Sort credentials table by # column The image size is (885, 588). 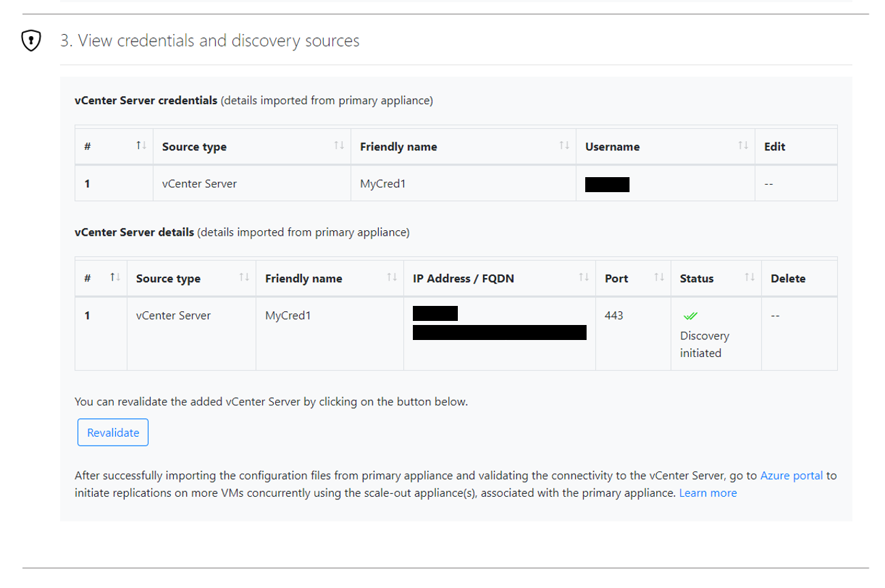tap(141, 146)
